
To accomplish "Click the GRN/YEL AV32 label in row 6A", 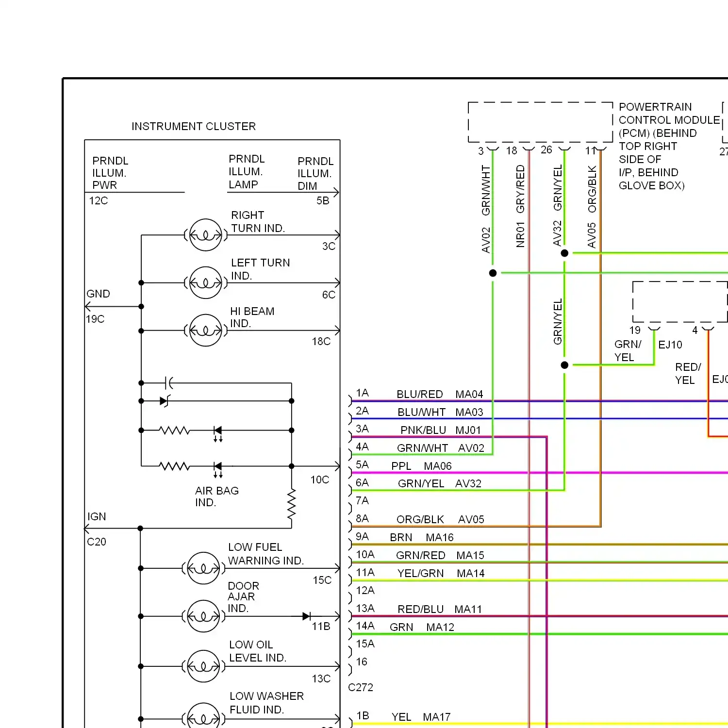I will (440, 483).
